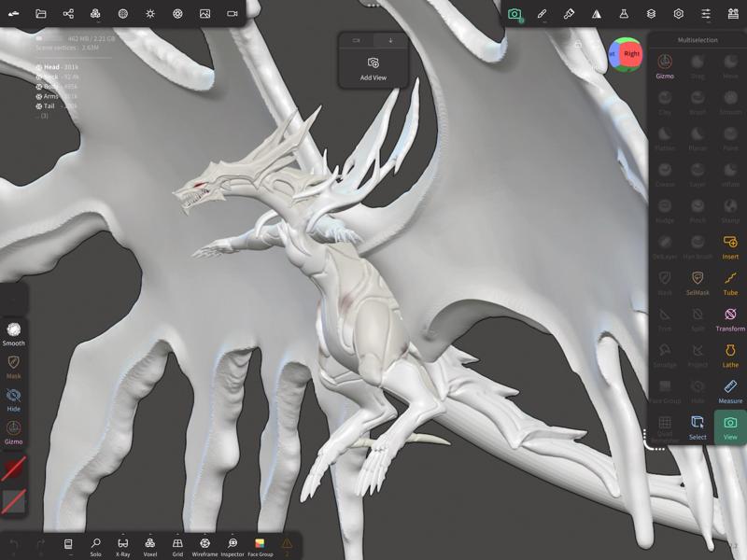Tap the Nomad home logo icon
The image size is (747, 560).
tap(13, 14)
